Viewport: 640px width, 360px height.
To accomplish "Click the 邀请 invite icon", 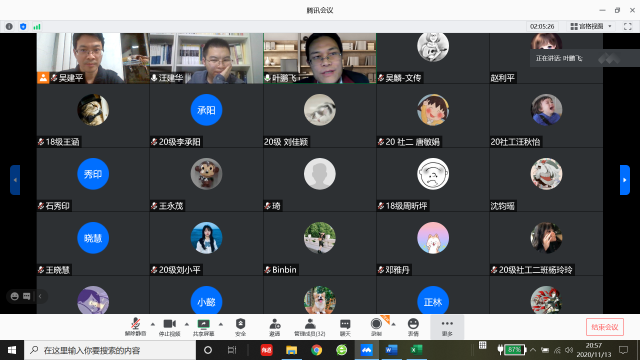I will coord(275,327).
